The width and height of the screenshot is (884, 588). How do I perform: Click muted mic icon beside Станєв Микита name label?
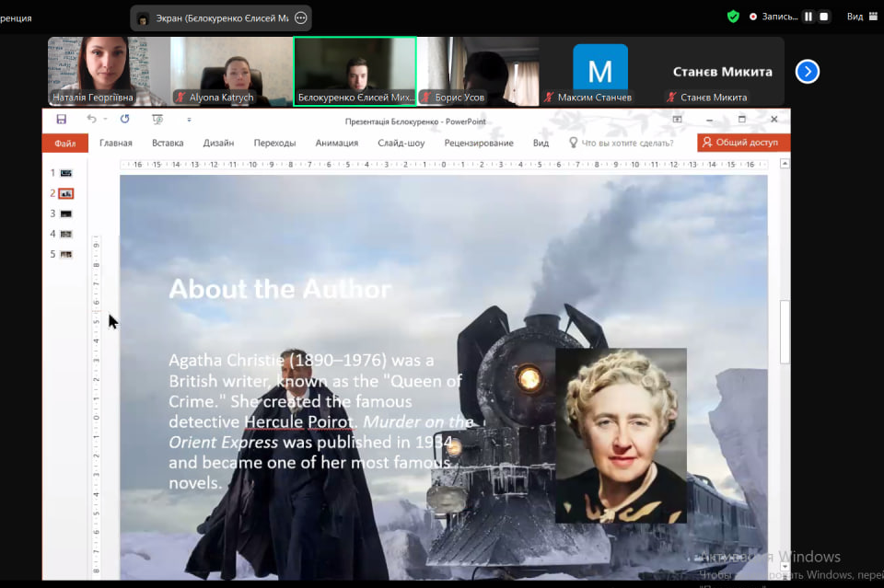point(671,98)
